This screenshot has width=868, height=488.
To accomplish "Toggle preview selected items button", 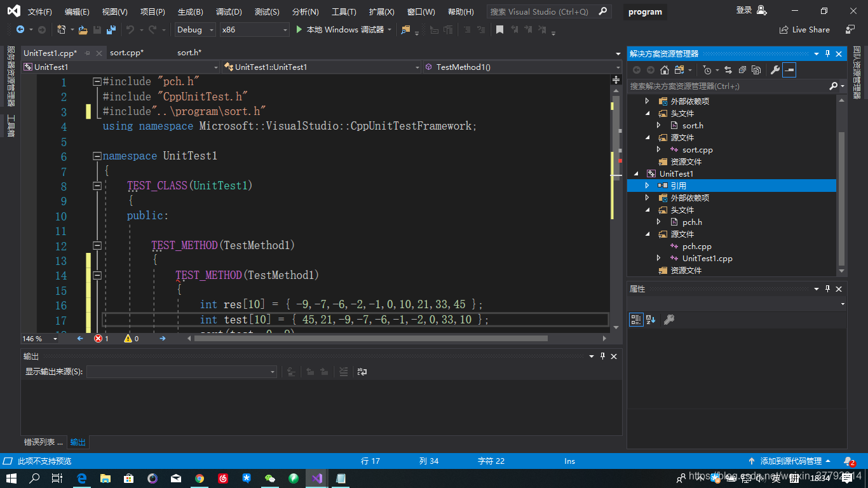I will coord(789,70).
